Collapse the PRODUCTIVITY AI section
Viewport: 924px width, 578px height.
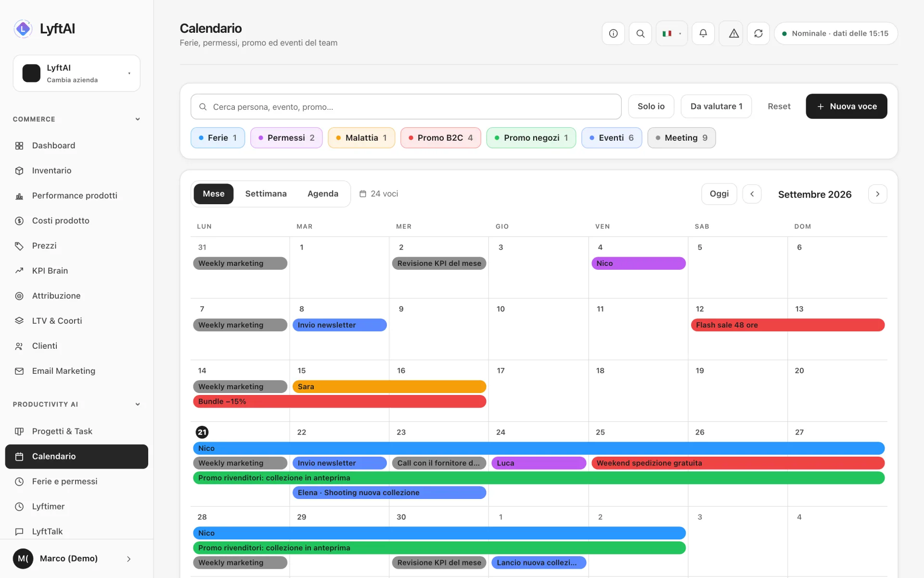point(77,404)
